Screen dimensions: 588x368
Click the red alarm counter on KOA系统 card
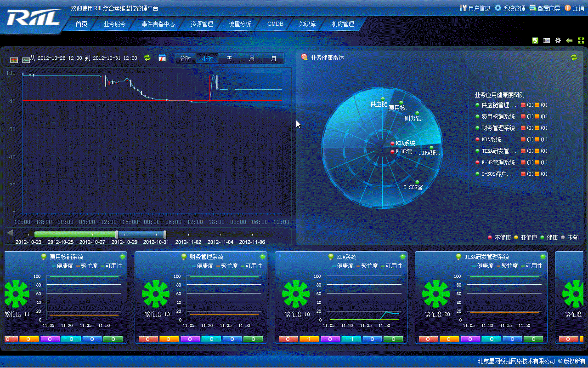click(288, 339)
